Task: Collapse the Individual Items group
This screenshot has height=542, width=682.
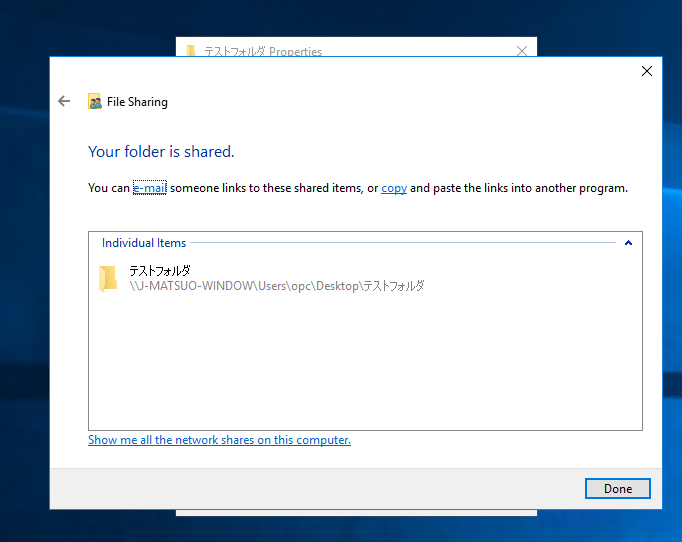Action: point(628,243)
